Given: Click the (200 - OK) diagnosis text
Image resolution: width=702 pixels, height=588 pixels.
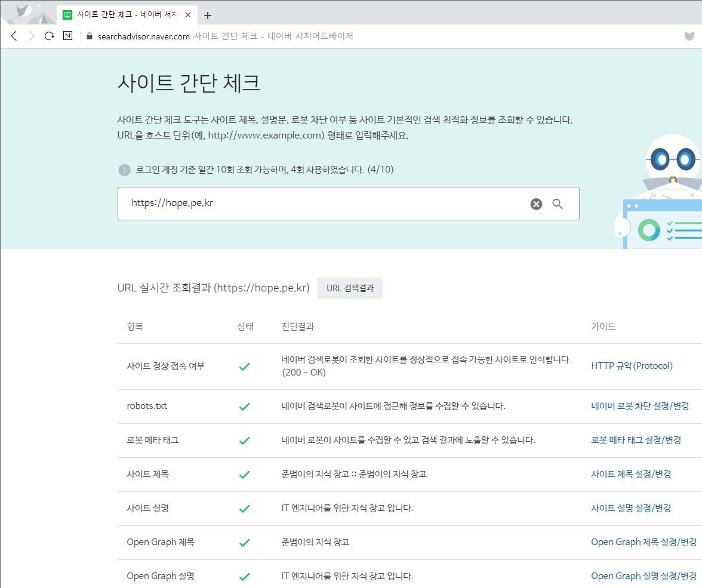Looking at the screenshot, I should (304, 372).
